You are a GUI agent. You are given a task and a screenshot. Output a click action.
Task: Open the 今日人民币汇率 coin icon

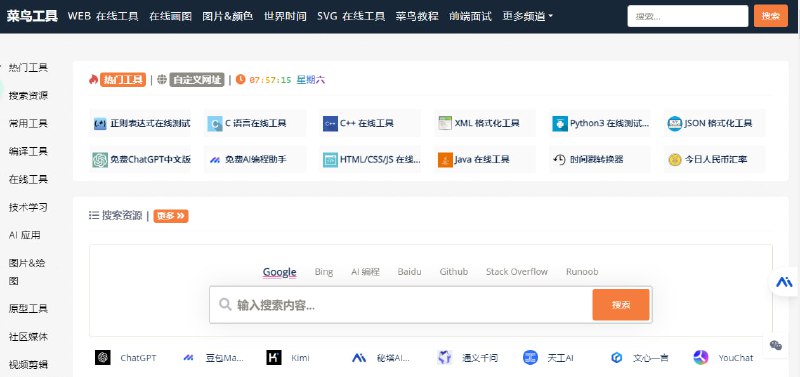pos(674,160)
